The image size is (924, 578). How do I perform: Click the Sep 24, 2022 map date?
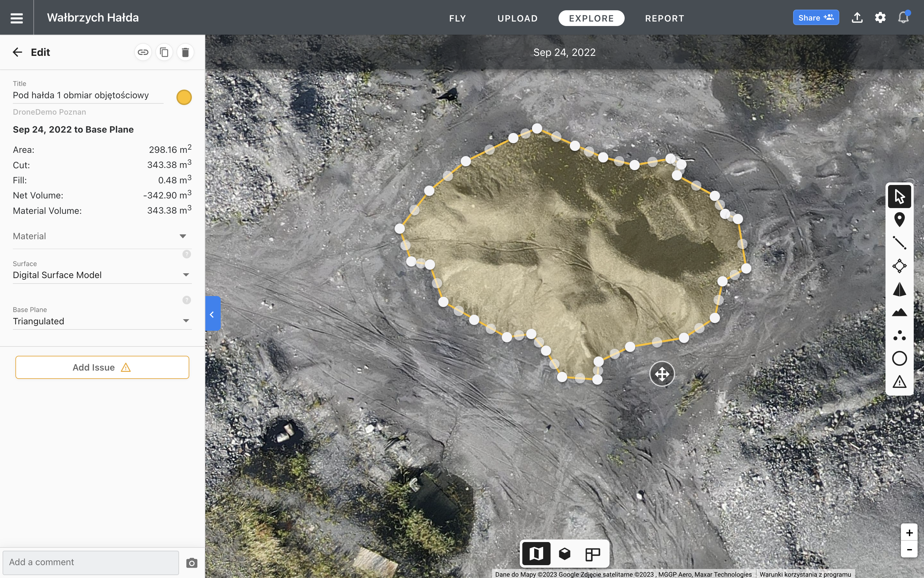564,52
